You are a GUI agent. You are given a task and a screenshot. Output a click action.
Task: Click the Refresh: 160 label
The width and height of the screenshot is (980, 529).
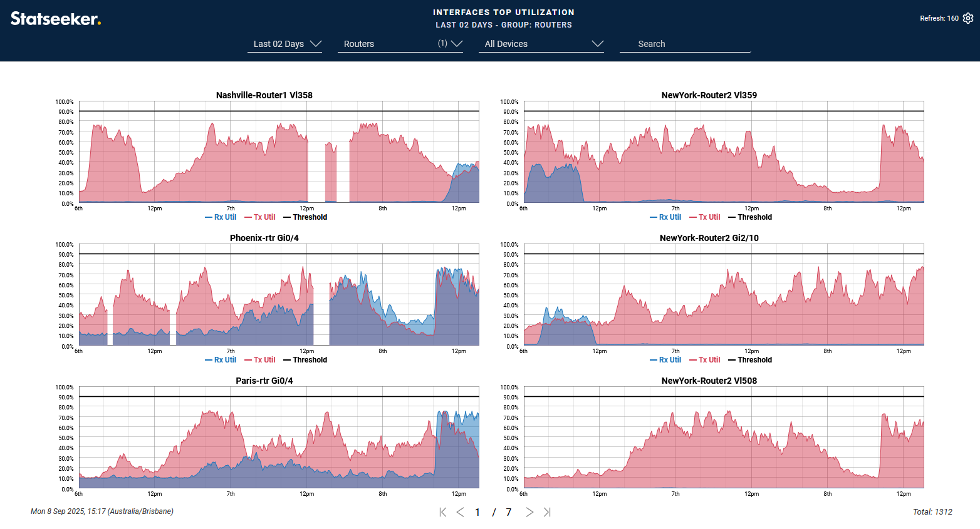point(939,18)
